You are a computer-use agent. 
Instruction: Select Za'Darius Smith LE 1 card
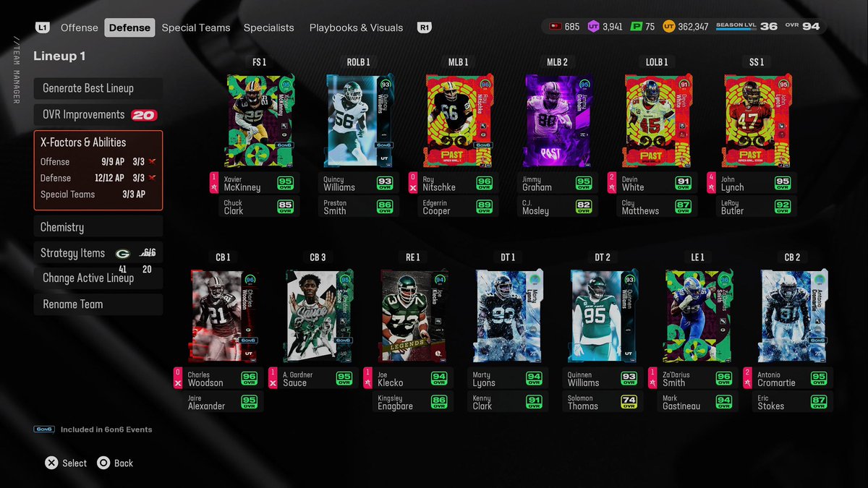pyautogui.click(x=699, y=315)
